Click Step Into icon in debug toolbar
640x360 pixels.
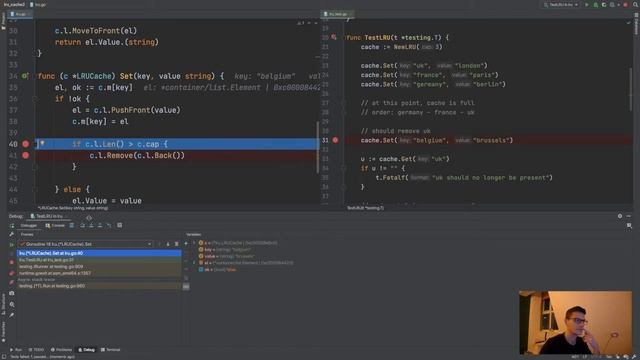coord(91,225)
